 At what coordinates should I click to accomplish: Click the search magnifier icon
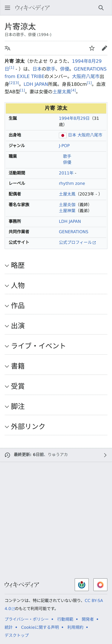101,8
